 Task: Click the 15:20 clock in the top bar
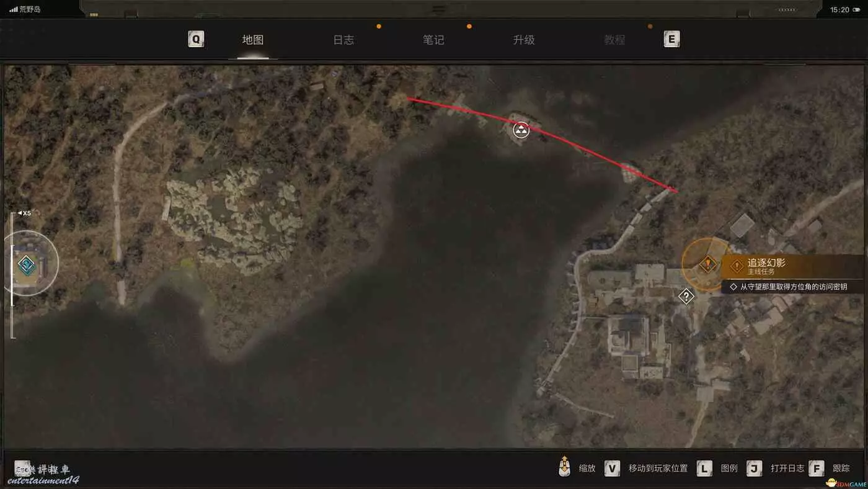coord(839,9)
